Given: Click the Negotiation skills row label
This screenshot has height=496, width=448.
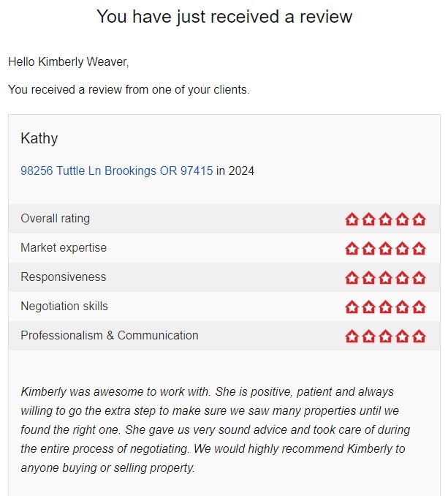Looking at the screenshot, I should 64,307.
